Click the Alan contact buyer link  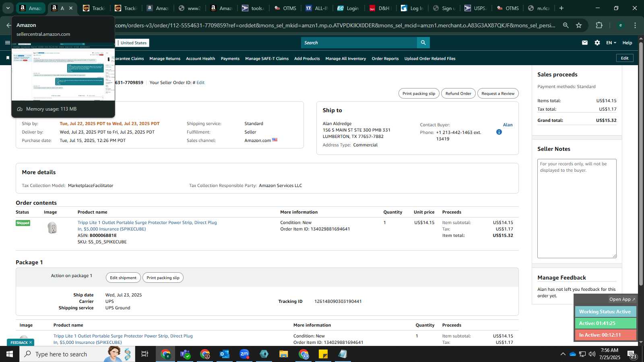pyautogui.click(x=508, y=125)
